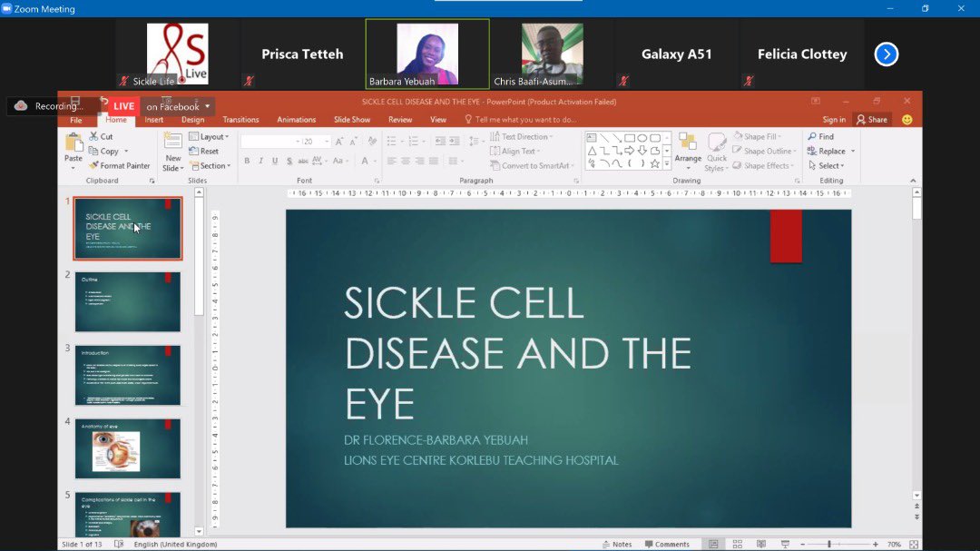The image size is (980, 551).
Task: Expand the Select dropdown in Editing
Action: click(827, 166)
